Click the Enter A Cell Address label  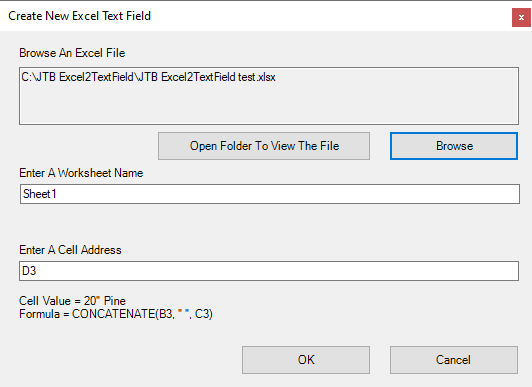tap(70, 250)
